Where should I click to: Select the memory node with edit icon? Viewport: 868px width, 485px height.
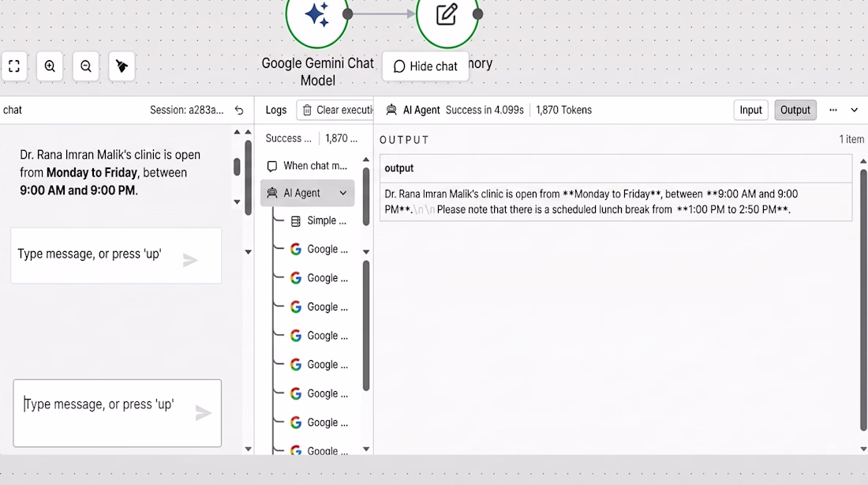click(447, 17)
